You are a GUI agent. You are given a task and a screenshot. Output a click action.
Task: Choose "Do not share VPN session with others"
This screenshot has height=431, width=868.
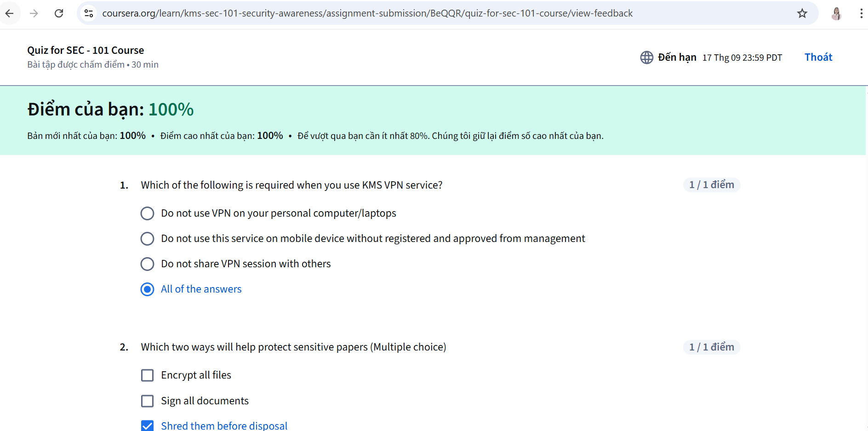(x=147, y=264)
